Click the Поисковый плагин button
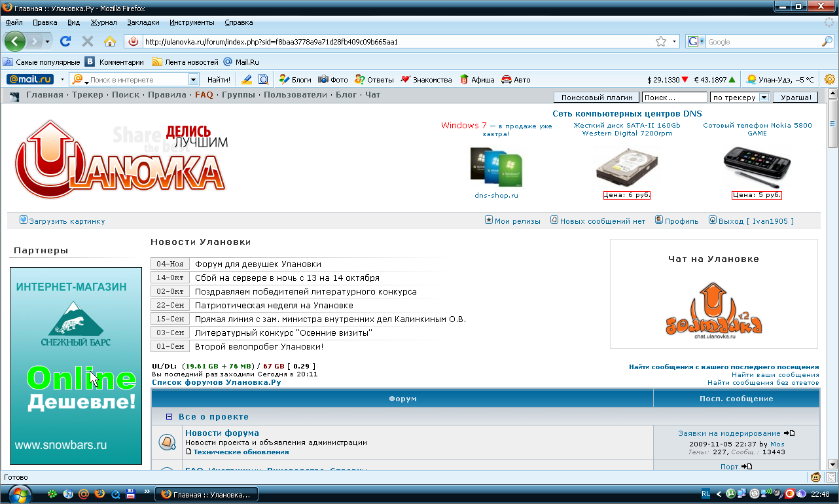Screen dimensions: 839x504 (596, 98)
